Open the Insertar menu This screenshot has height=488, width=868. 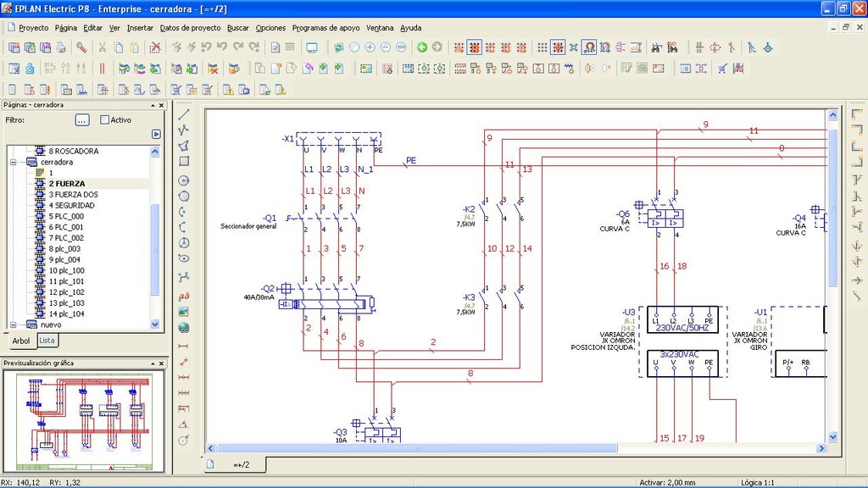pyautogui.click(x=140, y=27)
